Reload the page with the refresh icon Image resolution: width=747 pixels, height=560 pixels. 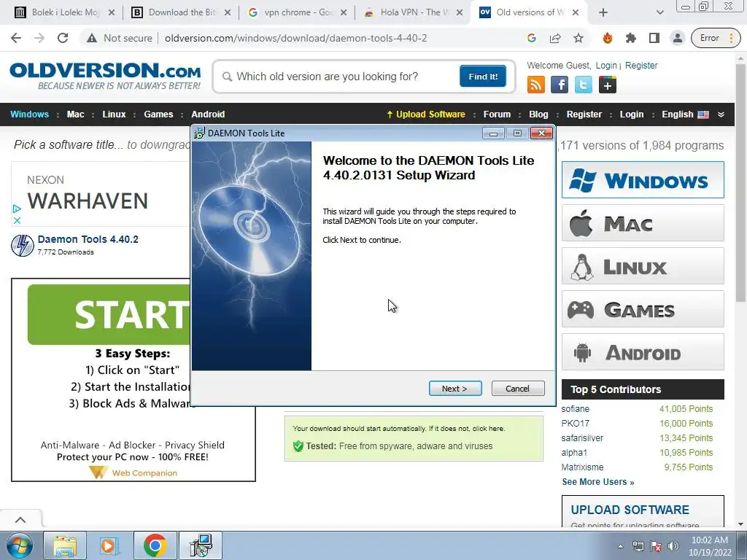click(63, 38)
